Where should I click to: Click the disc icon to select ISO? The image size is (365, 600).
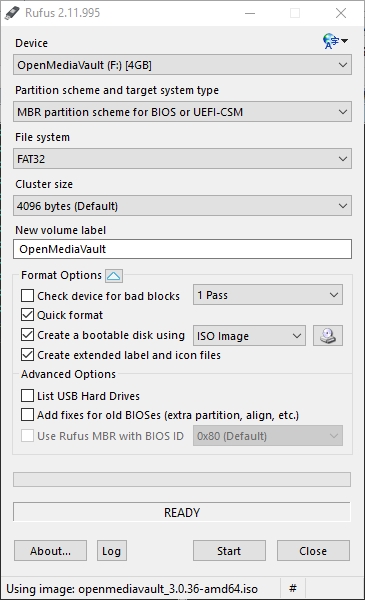point(328,336)
